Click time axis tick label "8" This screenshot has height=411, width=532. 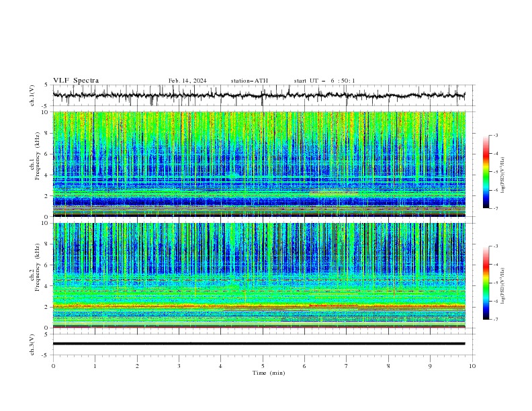pos(388,366)
